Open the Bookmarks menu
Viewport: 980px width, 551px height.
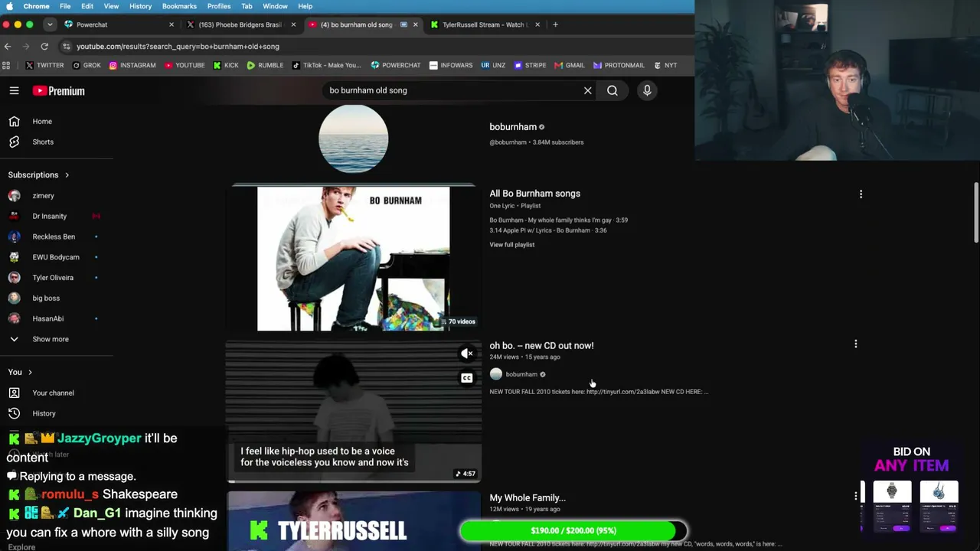point(179,6)
